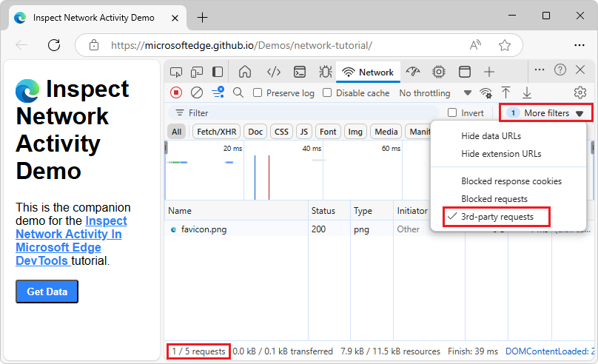View site information lock icon

point(94,45)
